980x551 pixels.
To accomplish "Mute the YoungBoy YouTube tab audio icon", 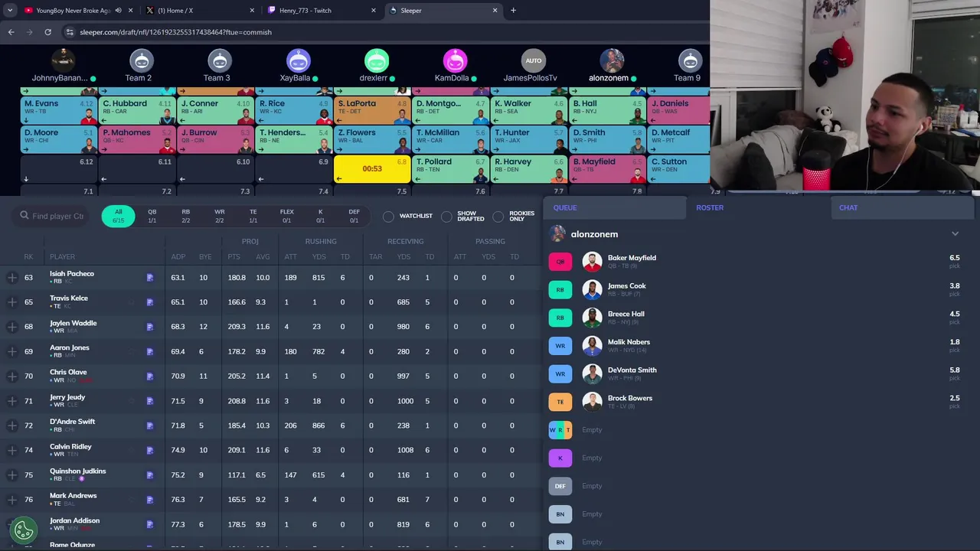I will point(118,11).
